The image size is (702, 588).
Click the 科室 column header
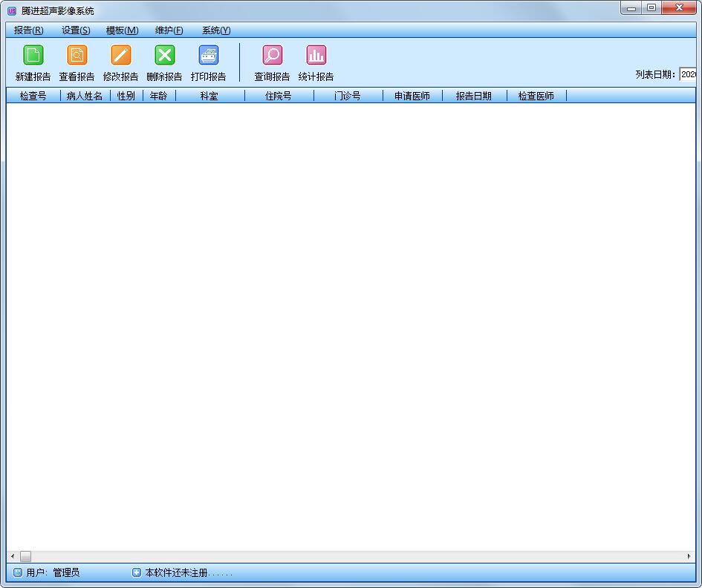coord(209,96)
